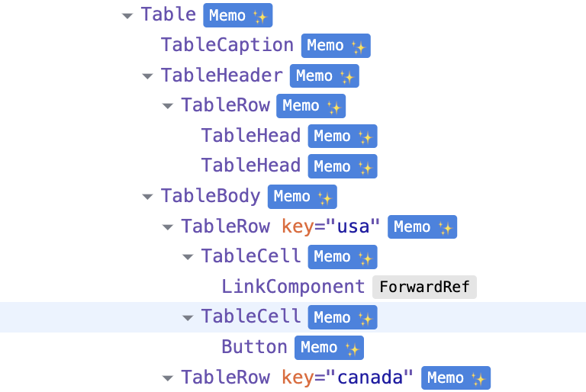
Task: Expand arrow for TableRow with key canada
Action: pos(168,378)
